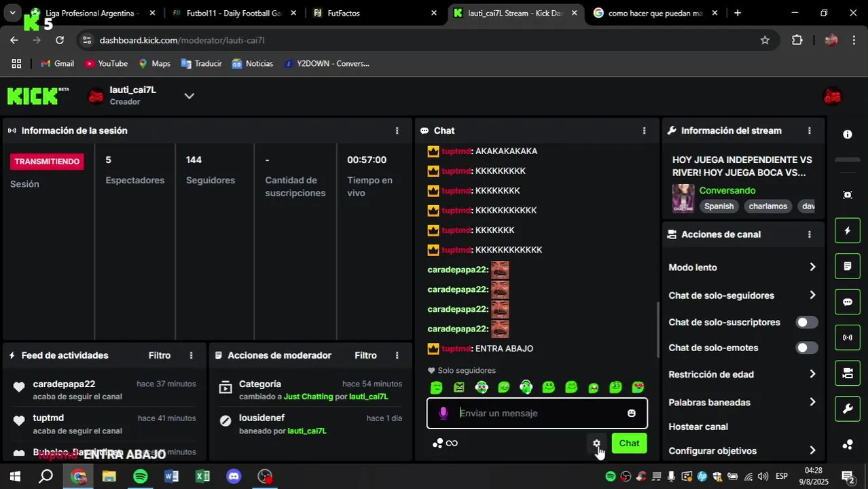Open options menu of Información del stream
The width and height of the screenshot is (868, 489).
click(x=809, y=130)
